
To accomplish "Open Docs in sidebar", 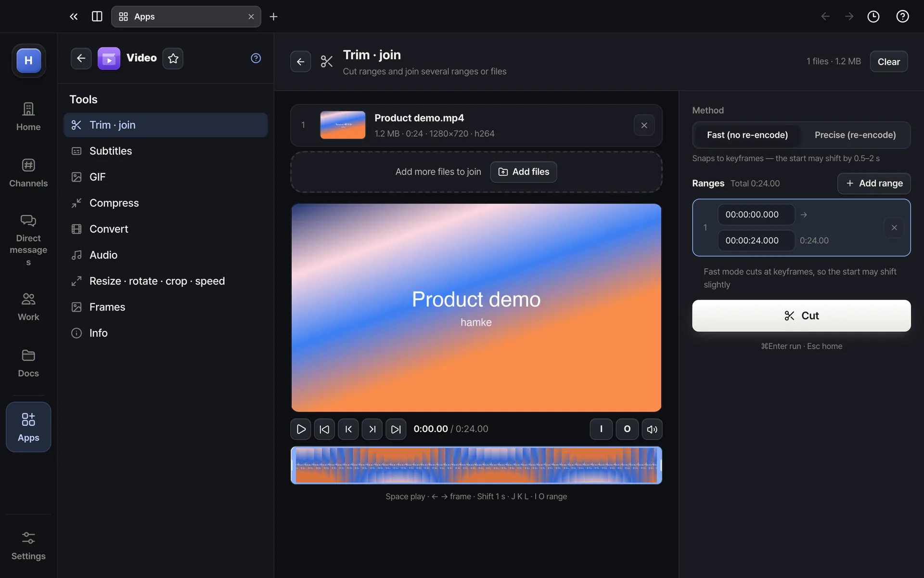I will [28, 363].
